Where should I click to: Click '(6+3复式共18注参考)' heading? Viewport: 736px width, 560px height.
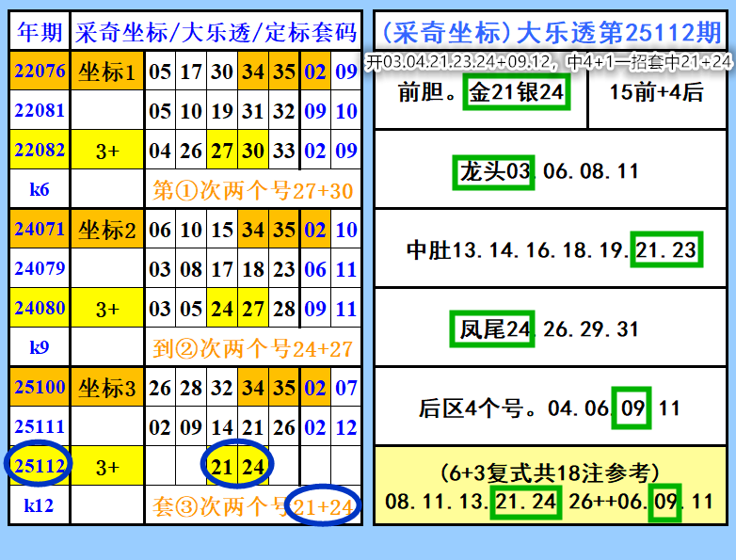[550, 472]
